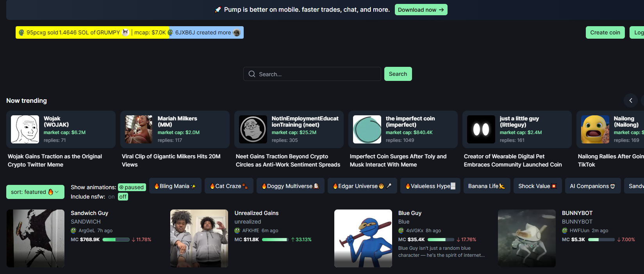Viewport: 644px width, 274px height.
Task: Open the Viral Clip of Gigantic Milkers headline
Action: 171,160
